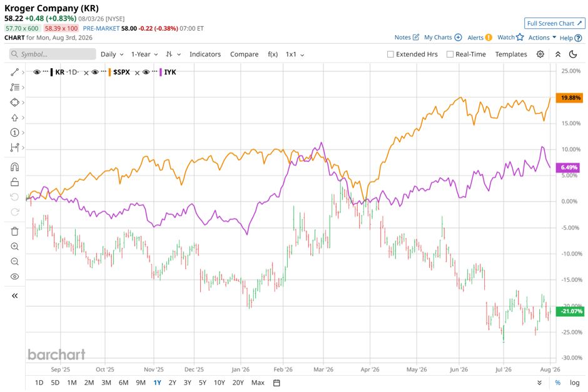Select the arrow marker tool
Viewport: 588px width, 392px height.
click(14, 118)
